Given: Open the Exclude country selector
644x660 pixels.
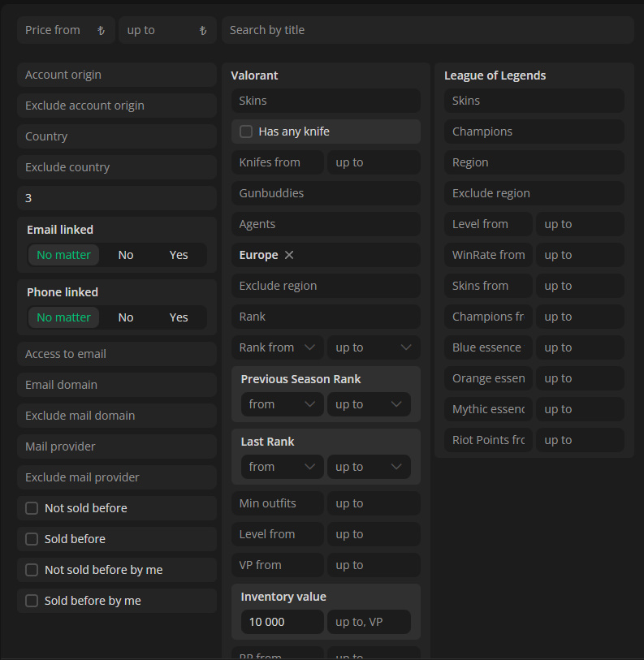Looking at the screenshot, I should coord(117,167).
